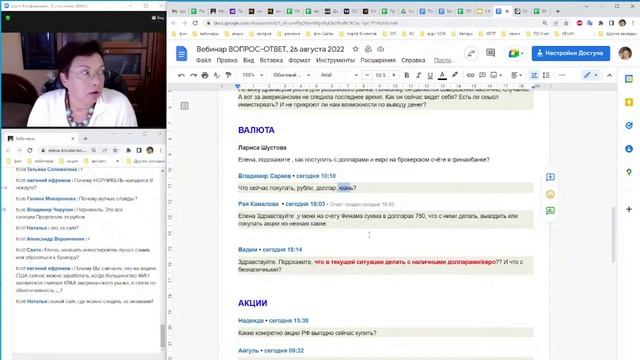This screenshot has width=640, height=360.
Task: Go to Docs home via blue document logo
Action: [x=182, y=53]
